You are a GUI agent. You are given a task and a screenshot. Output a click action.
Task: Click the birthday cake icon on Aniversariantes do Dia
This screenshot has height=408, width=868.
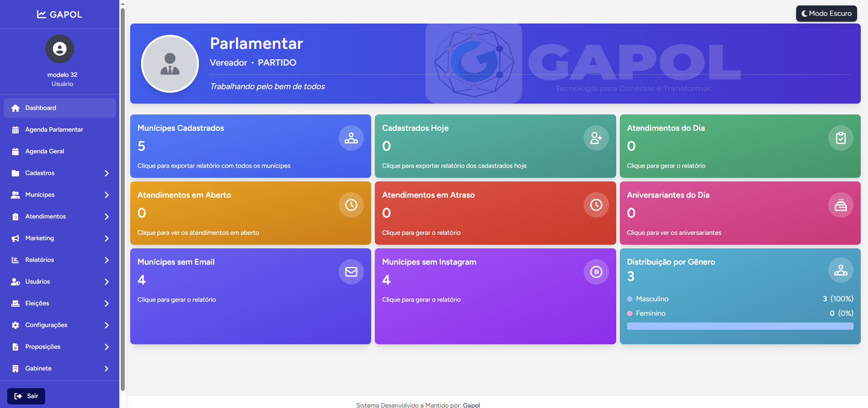click(840, 205)
